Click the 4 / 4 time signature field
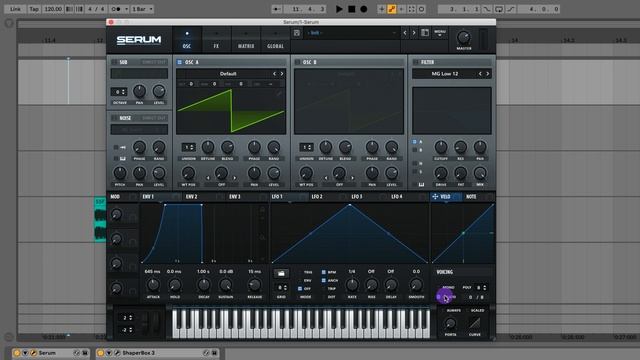The image size is (640, 360). tap(96, 9)
